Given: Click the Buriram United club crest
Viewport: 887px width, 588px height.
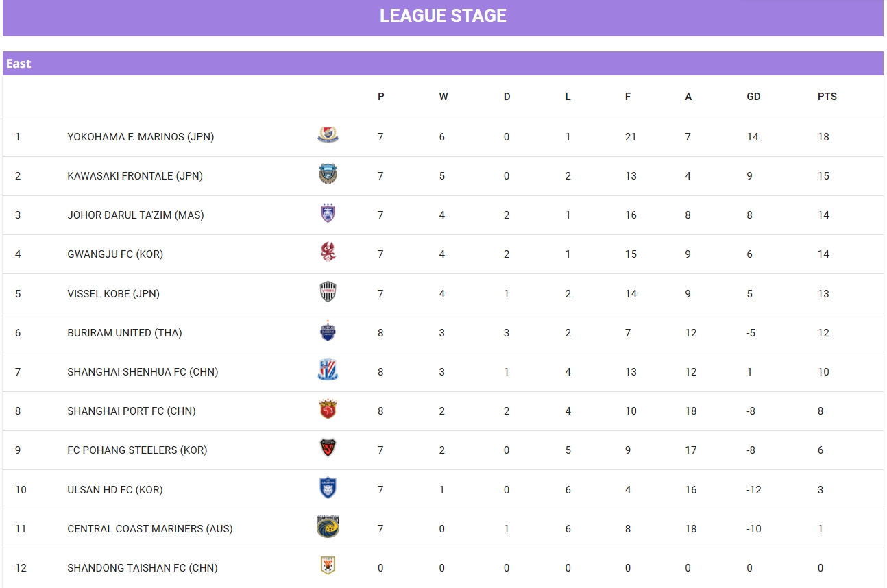Looking at the screenshot, I should click(328, 332).
